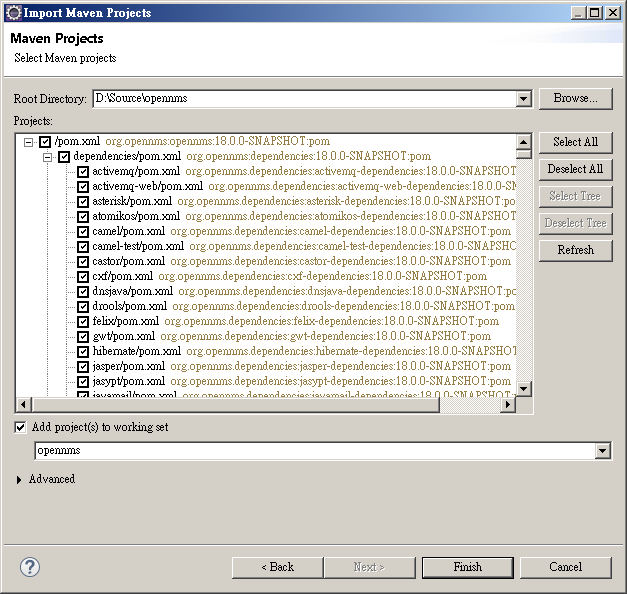Uncheck the root /pom.xml checkbox
Viewport: 627px width, 594px height.
45,142
